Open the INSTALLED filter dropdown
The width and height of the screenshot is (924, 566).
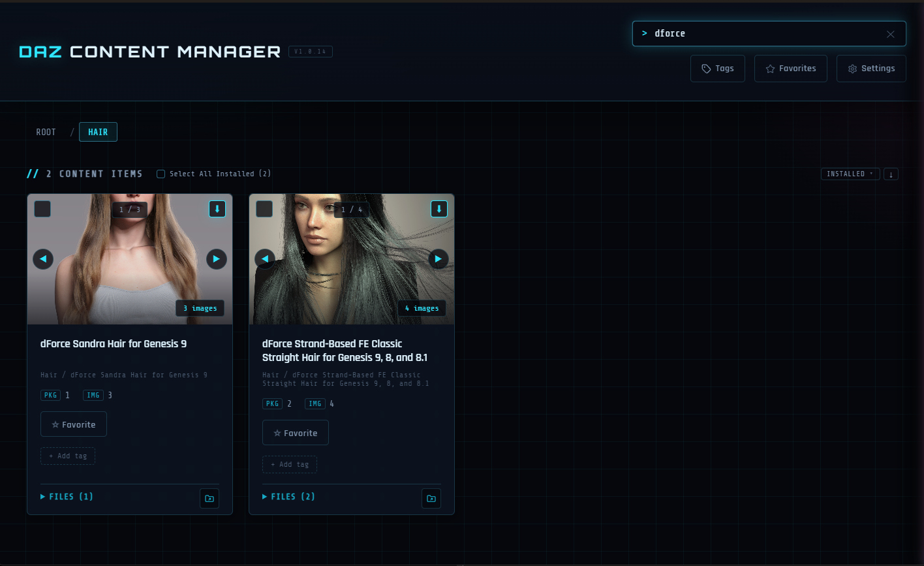tap(850, 174)
